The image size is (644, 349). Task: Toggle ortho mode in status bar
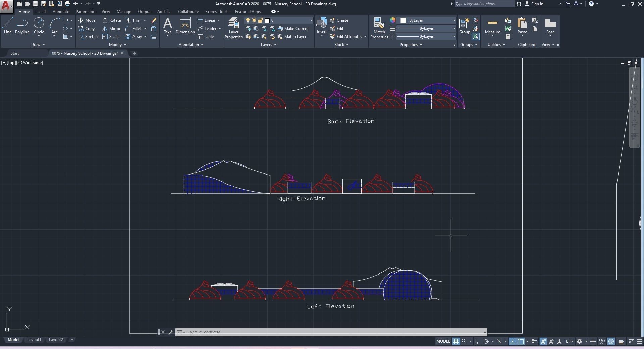[x=478, y=341]
